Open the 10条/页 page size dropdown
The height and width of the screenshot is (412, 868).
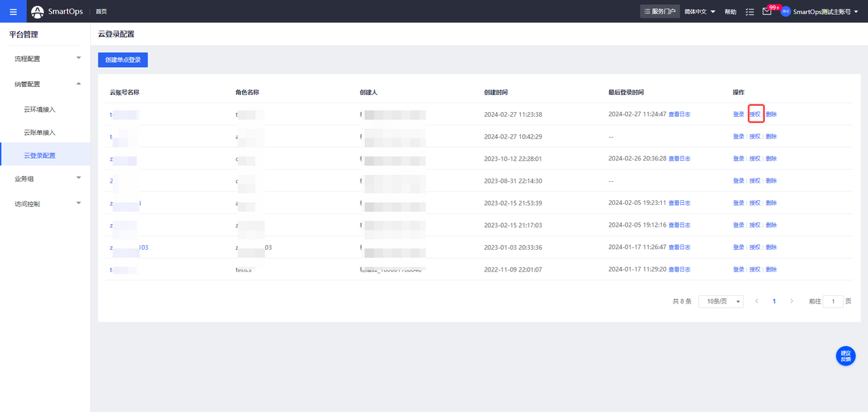tap(720, 301)
